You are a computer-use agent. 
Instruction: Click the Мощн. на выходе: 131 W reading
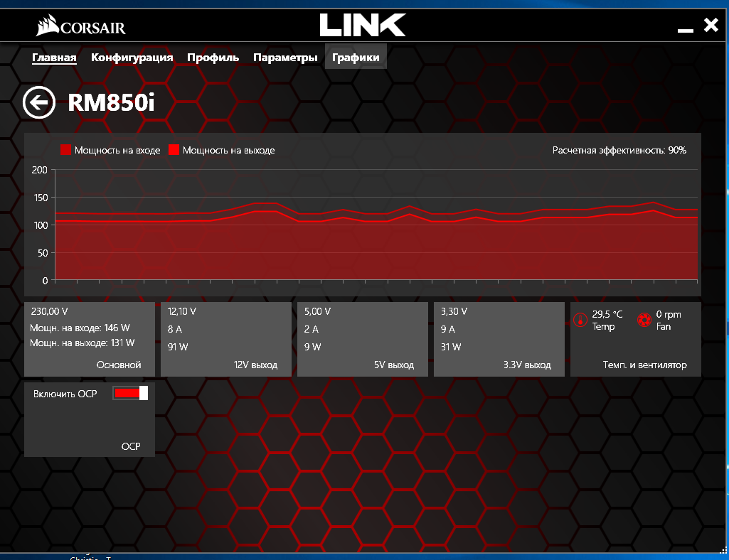pyautogui.click(x=83, y=343)
